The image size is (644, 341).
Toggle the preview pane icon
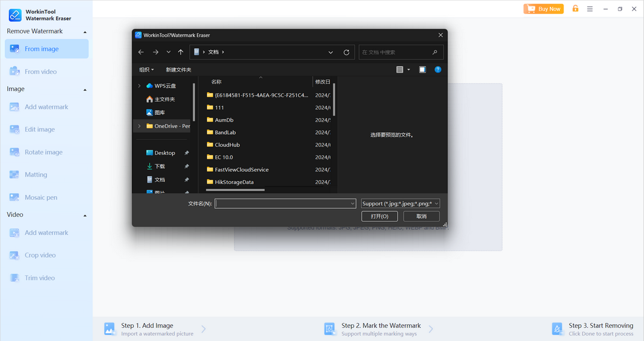coord(422,70)
